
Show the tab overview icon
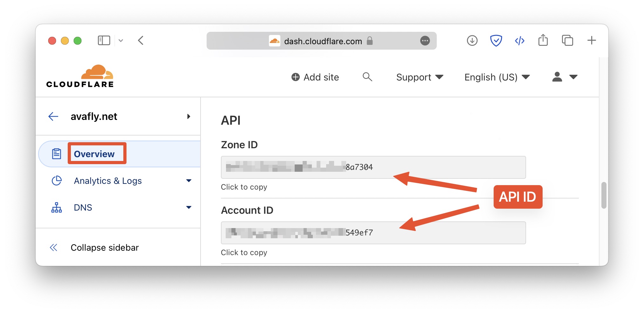[567, 40]
